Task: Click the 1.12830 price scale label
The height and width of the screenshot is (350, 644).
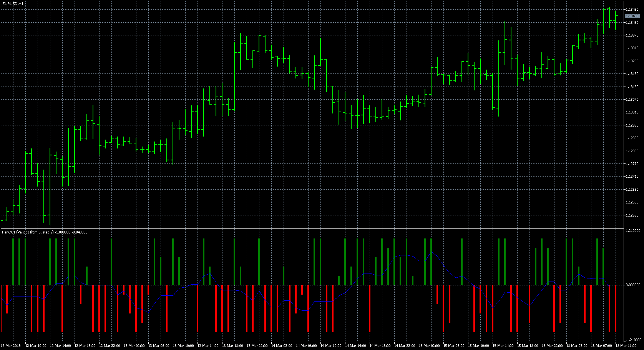Action: tap(632, 151)
